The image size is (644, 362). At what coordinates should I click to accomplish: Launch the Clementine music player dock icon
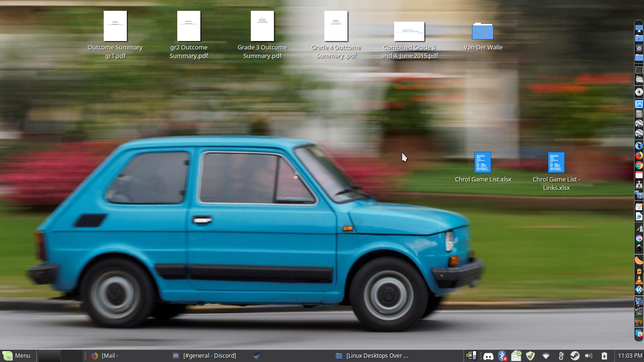point(639,260)
